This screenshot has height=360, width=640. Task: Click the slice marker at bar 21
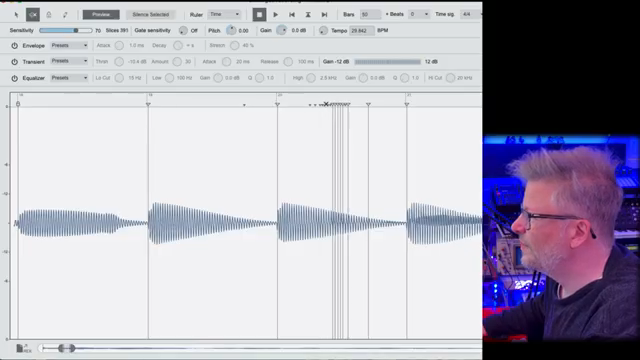click(x=407, y=104)
